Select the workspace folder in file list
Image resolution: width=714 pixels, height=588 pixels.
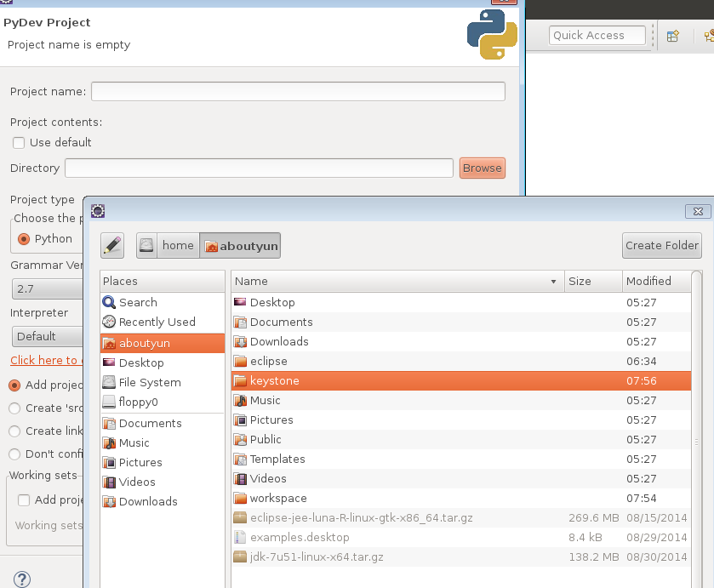[x=278, y=498]
